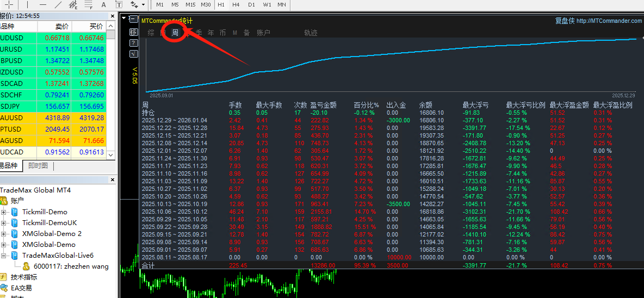Collapse the TradeMaxGlobal-Live6 account node
Image resolution: width=644 pixels, height=298 pixels.
[4, 255]
